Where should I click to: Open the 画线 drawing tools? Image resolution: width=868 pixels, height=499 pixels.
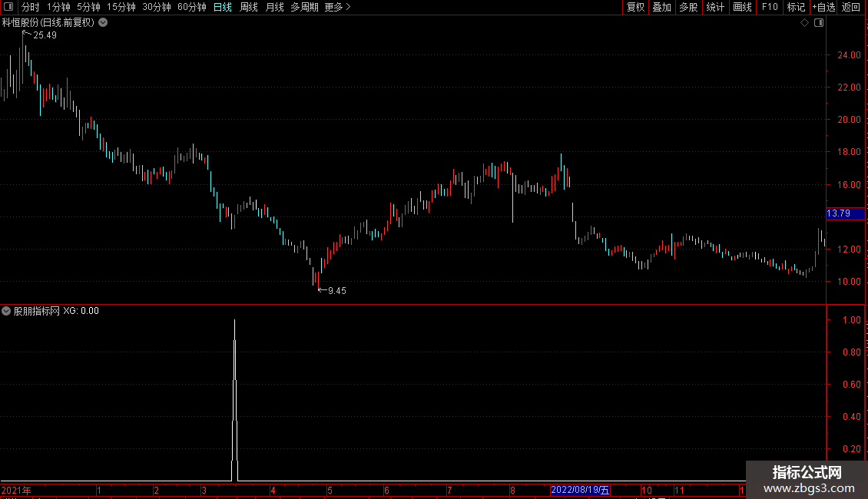click(x=742, y=7)
